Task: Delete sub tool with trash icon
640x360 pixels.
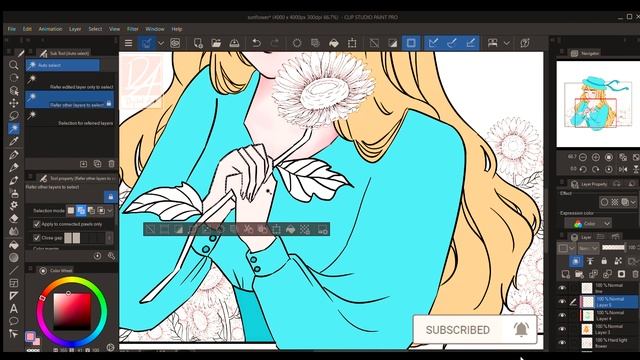Action: [x=111, y=164]
